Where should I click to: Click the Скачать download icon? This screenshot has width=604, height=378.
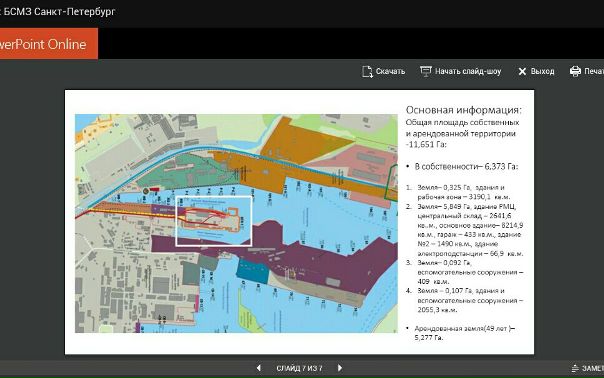coord(367,72)
